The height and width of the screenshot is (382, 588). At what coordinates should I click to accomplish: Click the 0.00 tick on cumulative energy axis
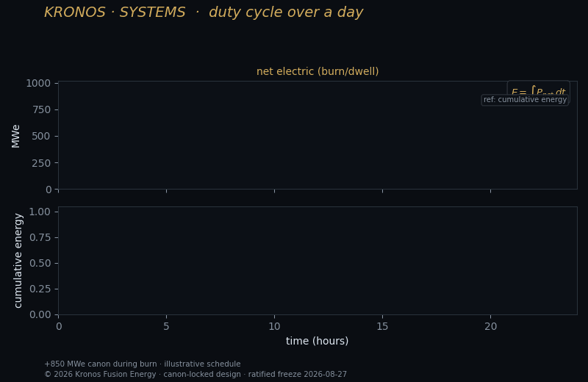pyautogui.click(x=40, y=314)
